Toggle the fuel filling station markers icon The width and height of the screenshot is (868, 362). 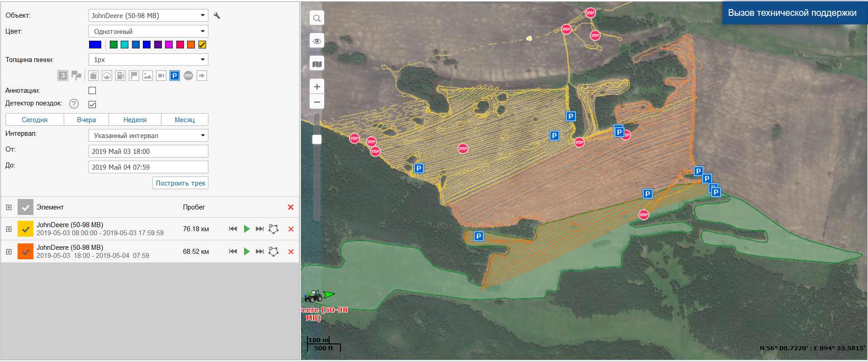pyautogui.click(x=120, y=76)
